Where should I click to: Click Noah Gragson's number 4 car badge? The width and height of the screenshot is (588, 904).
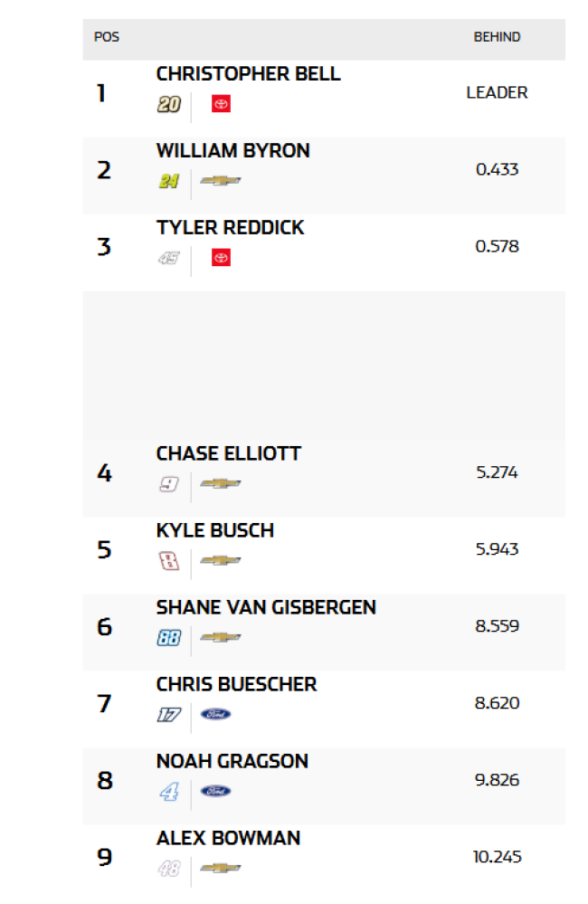(169, 792)
